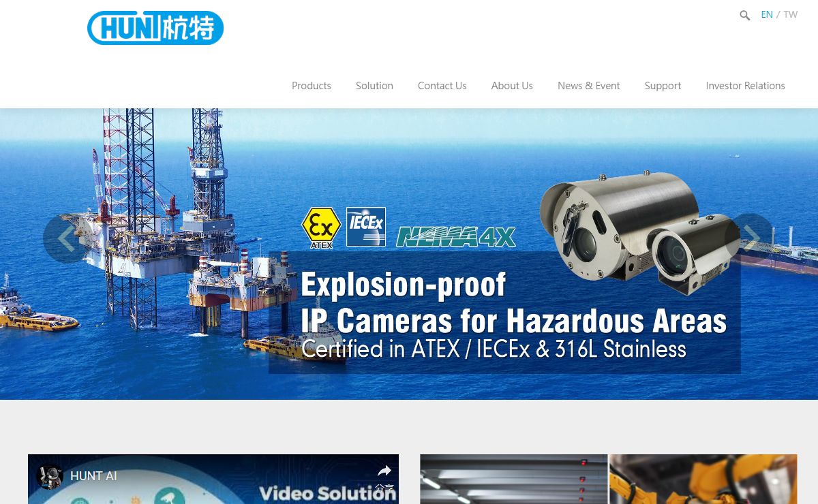Open the About Us menu

click(512, 86)
